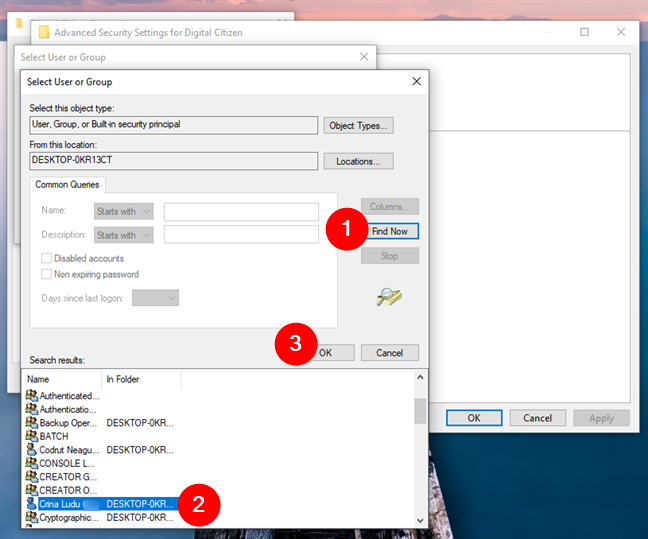Maximize the Advanced Security Settings window
Screen dimensions: 648x539
584,32
